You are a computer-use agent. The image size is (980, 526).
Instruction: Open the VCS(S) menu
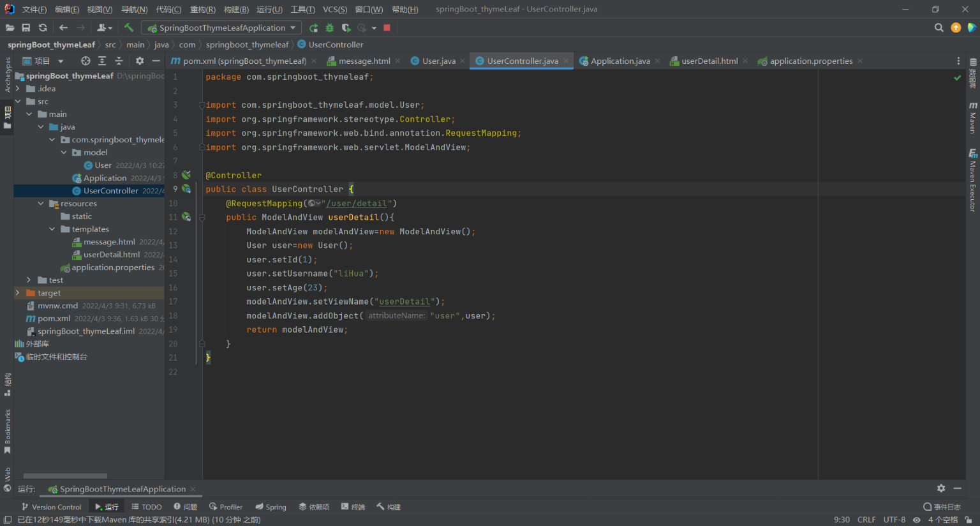pyautogui.click(x=335, y=9)
